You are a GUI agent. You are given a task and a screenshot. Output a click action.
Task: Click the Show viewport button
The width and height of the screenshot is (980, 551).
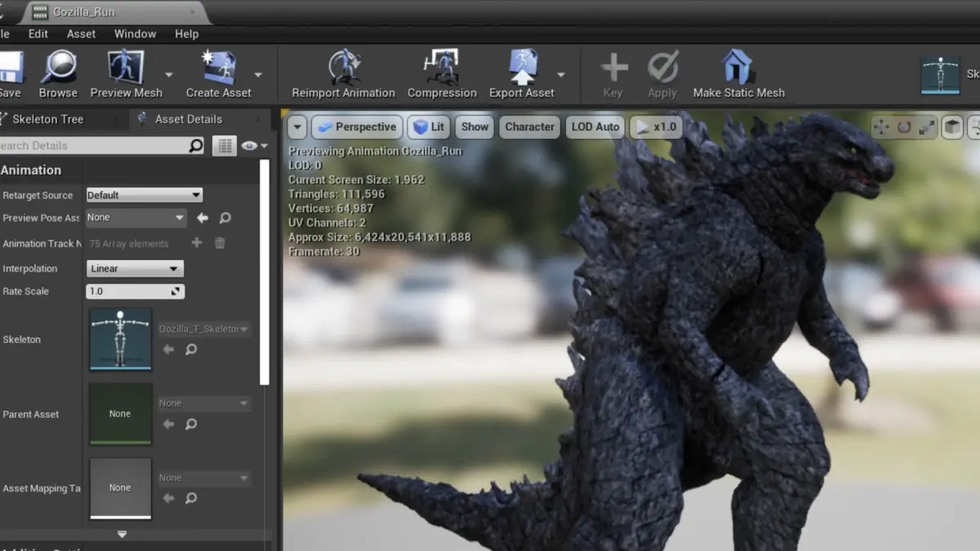[474, 127]
